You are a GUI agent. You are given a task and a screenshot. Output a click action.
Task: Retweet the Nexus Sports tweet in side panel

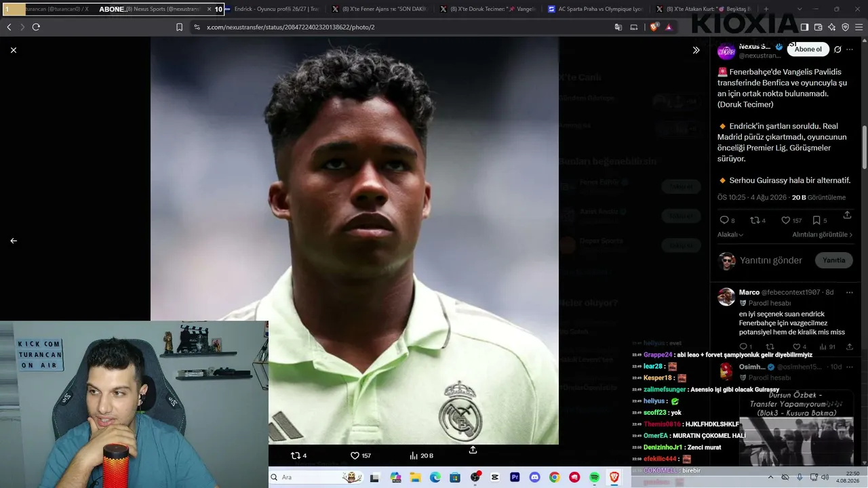tap(757, 220)
